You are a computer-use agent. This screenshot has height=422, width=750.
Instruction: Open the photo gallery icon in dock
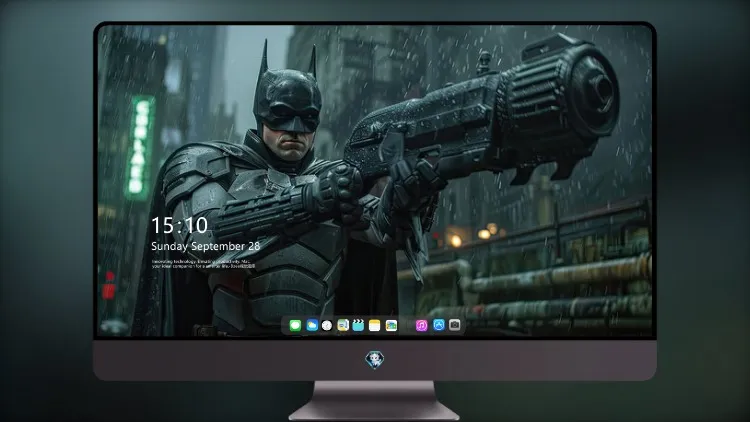click(x=391, y=326)
